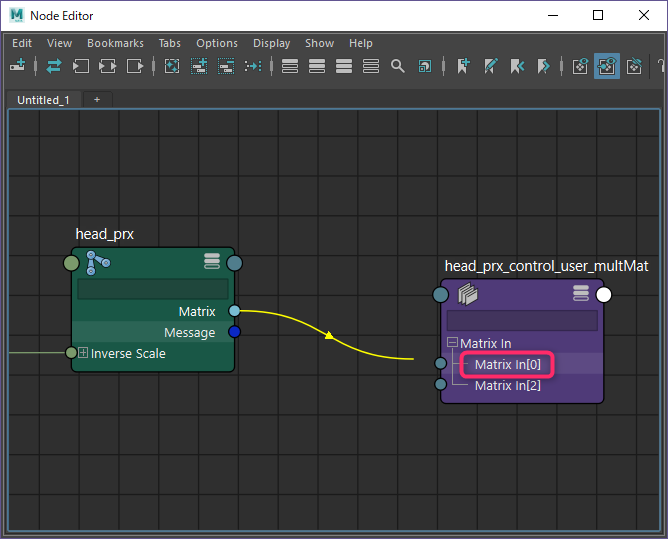
Task: Toggle view mode bars on head_prx node
Action: (x=211, y=262)
